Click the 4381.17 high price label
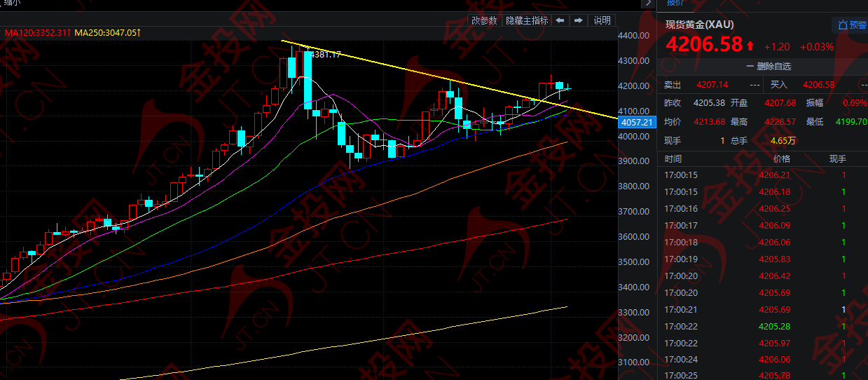Screen dimensions: 868x380 [326, 55]
